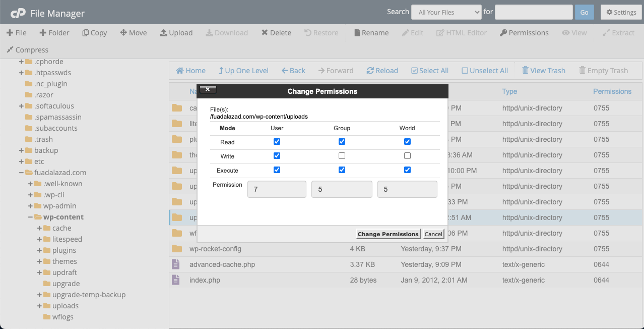Expand the plugins tree folder
644x329 pixels.
[x=39, y=250]
